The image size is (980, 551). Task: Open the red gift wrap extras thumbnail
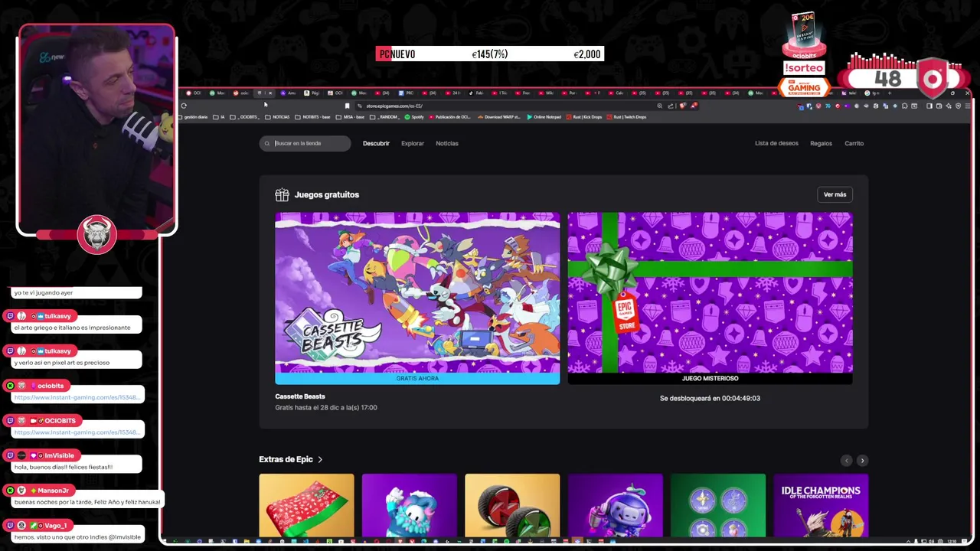point(306,506)
